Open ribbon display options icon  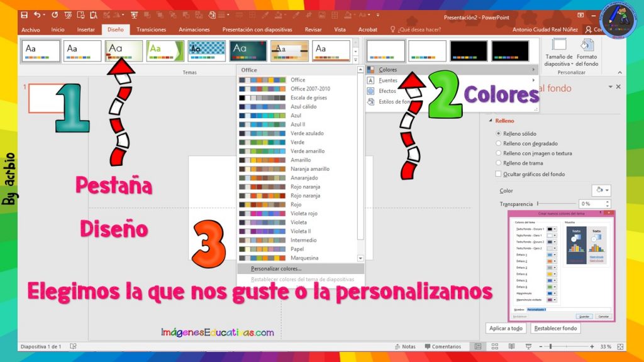click(580, 15)
